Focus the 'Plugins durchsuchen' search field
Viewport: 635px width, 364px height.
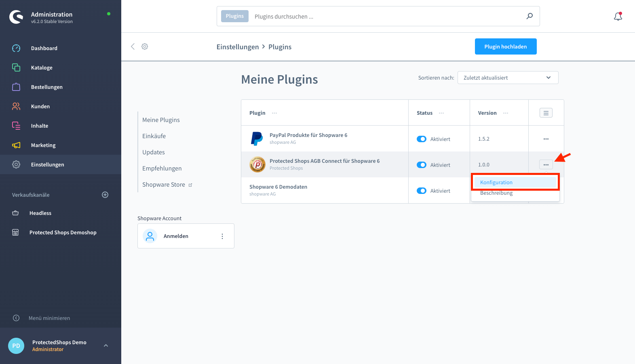click(384, 17)
